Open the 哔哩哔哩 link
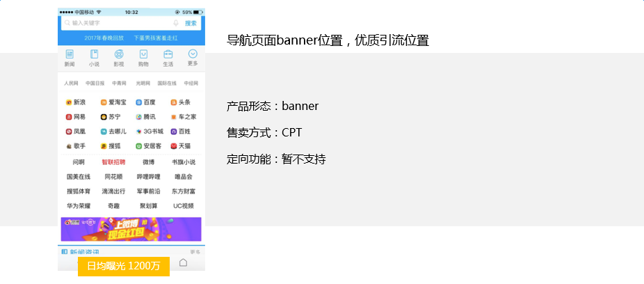Viewport: 644px width, 284px height. coord(148,177)
